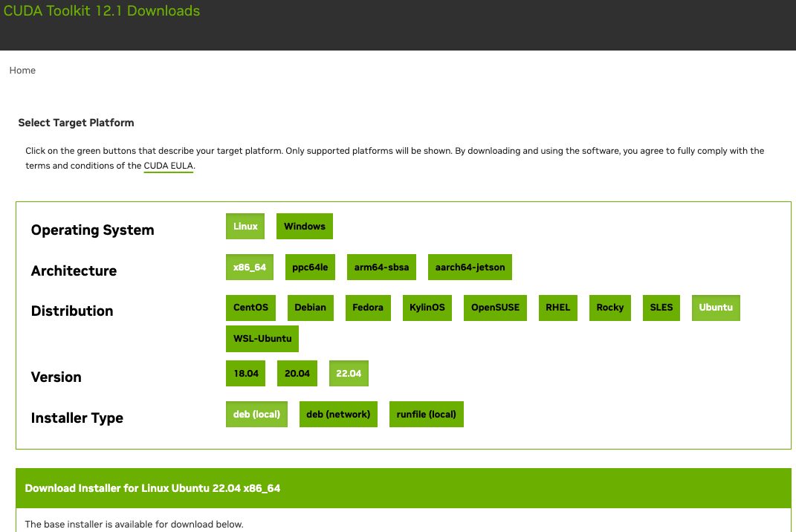Screen dimensions: 796x532
Task: Choose OpenSUSE distribution
Action: tap(495, 308)
